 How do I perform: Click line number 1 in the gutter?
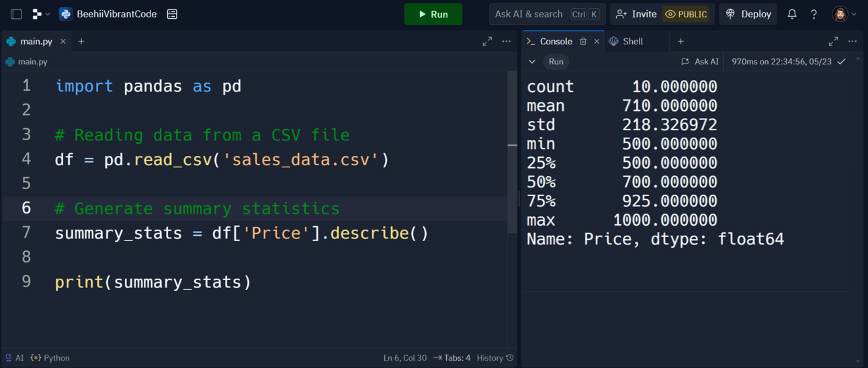coord(26,85)
